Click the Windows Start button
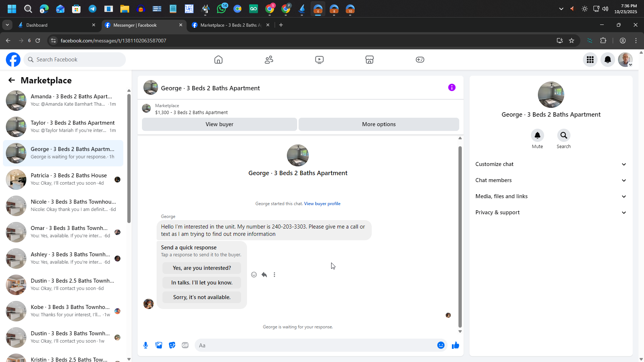Image resolution: width=644 pixels, height=362 pixels. tap(12, 9)
